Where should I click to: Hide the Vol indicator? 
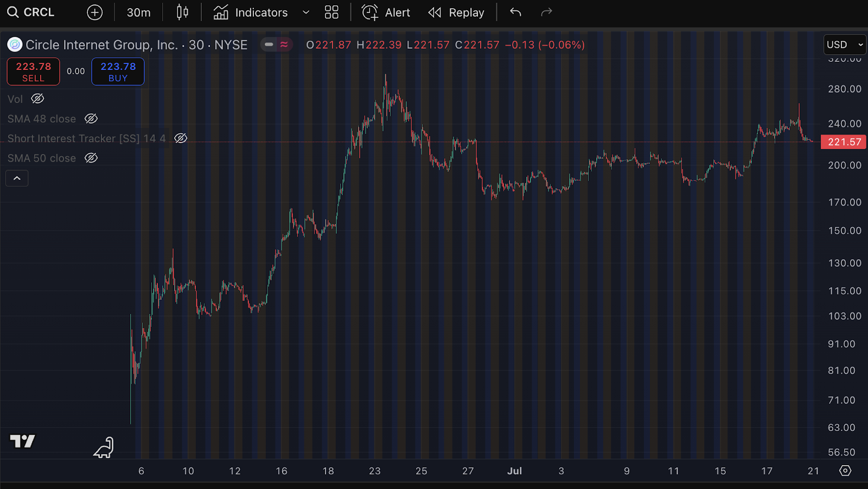pyautogui.click(x=37, y=99)
